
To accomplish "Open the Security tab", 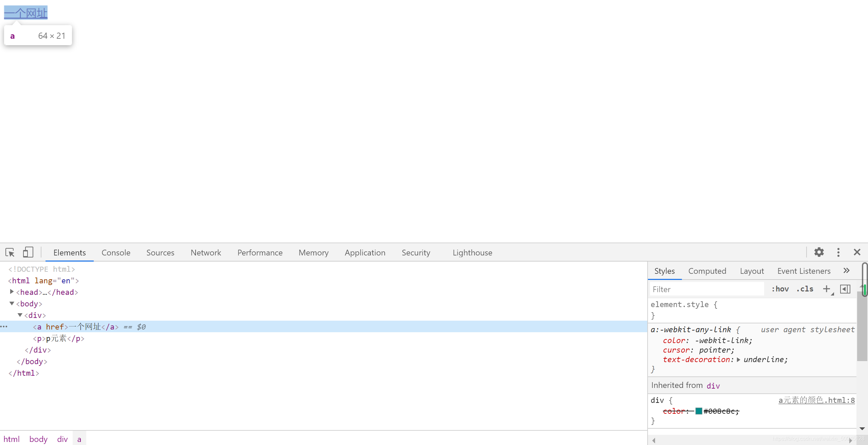I will coord(416,253).
